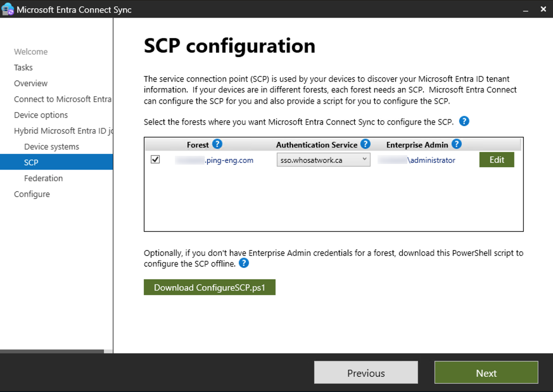This screenshot has width=553, height=392.
Task: Click the Next button
Action: (x=486, y=372)
